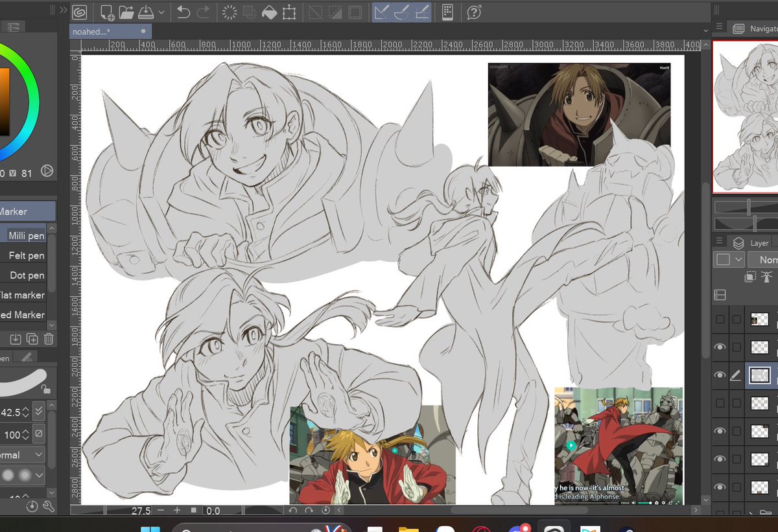Expand the collapsed panel double-arrow at top
This screenshot has width=778, height=532.
(63, 10)
